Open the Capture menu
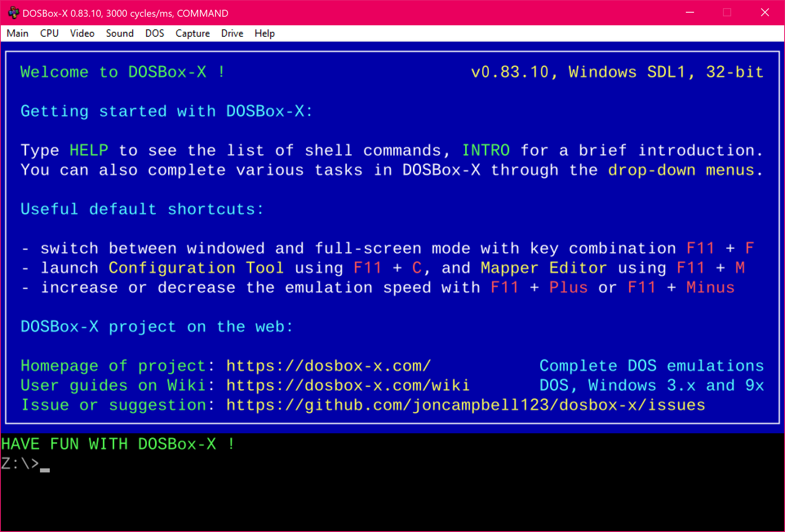 tap(192, 33)
